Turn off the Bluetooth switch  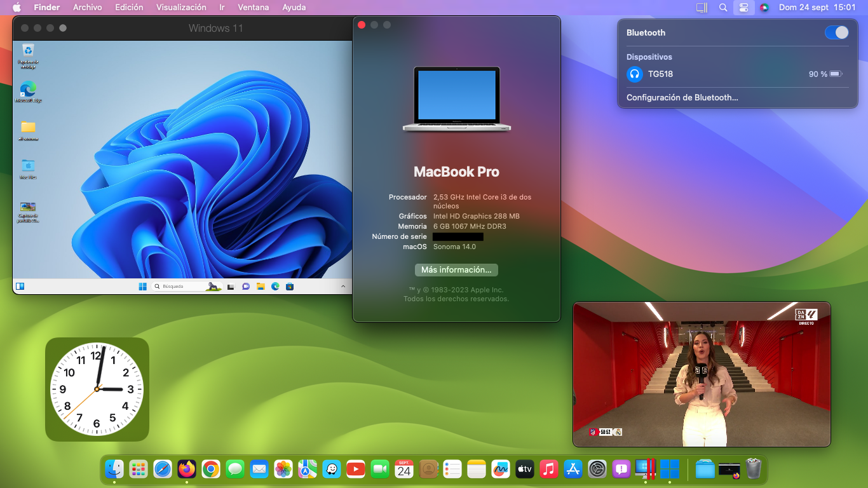click(836, 32)
